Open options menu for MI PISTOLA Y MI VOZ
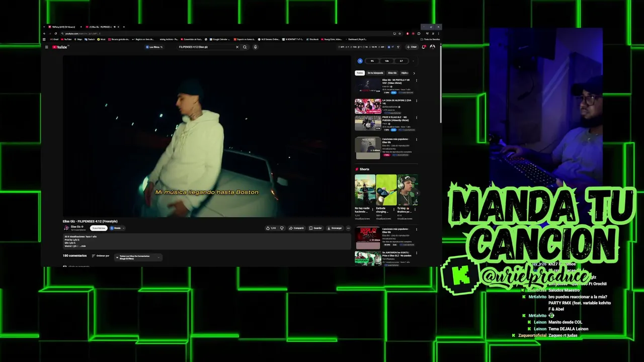Image resolution: width=644 pixels, height=362 pixels. point(416,80)
